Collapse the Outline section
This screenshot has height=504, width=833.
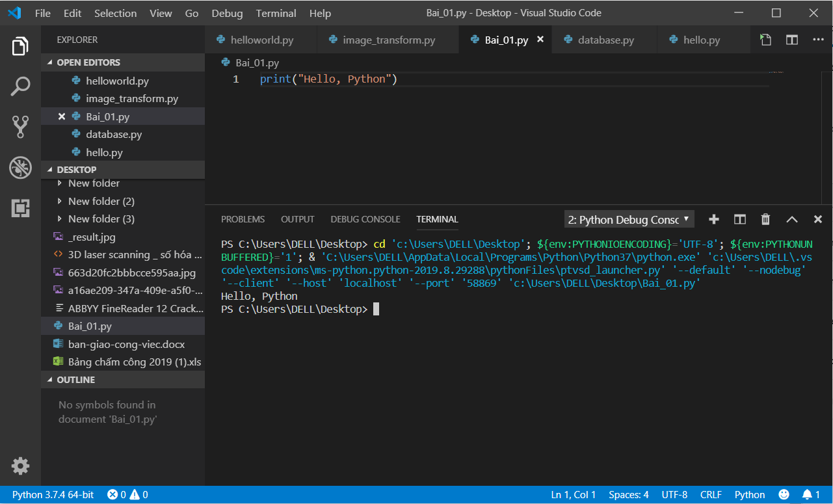tap(50, 380)
